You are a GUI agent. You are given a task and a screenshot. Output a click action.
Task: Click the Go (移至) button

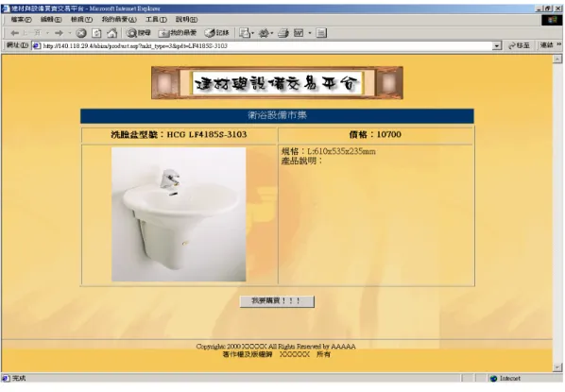click(519, 45)
